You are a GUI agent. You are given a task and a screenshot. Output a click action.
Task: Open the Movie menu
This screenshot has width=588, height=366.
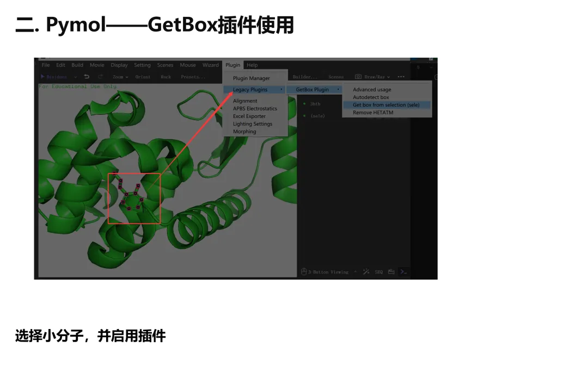pos(97,65)
